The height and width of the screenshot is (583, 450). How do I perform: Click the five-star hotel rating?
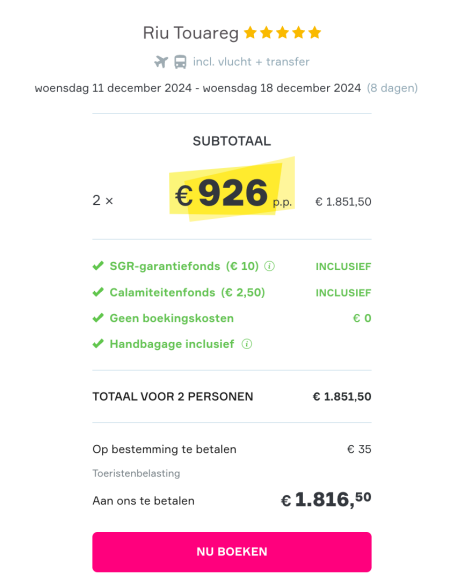[283, 33]
